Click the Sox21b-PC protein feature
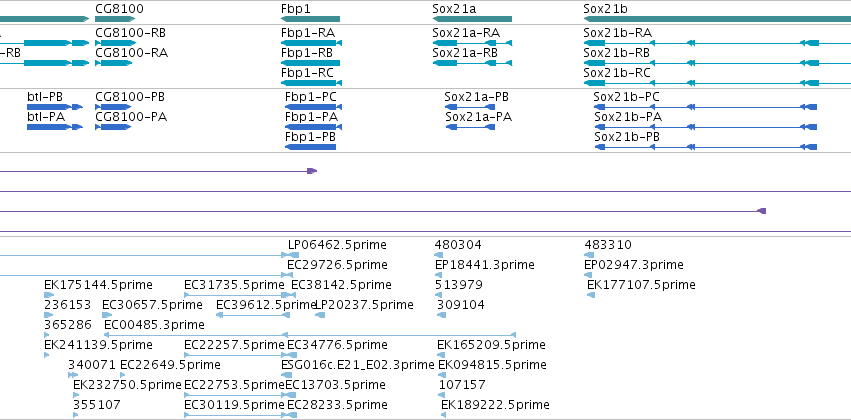851x420 pixels. click(706, 107)
